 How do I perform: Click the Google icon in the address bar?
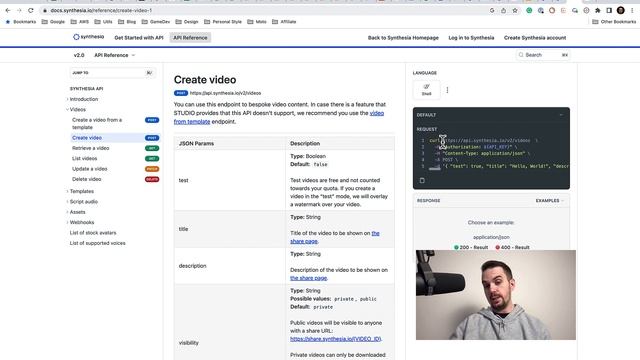point(492,11)
